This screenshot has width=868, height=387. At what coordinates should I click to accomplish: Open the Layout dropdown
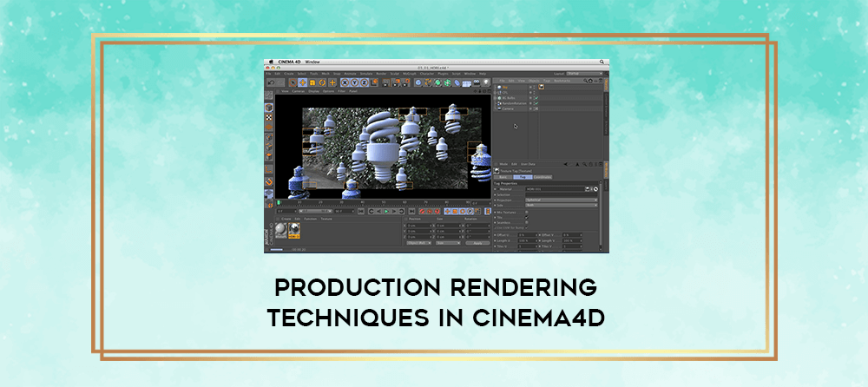[x=584, y=74]
